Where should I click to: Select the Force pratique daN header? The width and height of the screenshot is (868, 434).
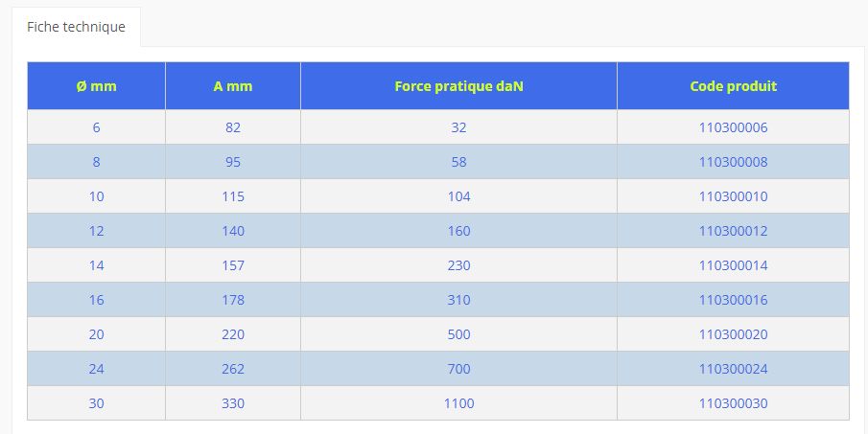point(458,86)
